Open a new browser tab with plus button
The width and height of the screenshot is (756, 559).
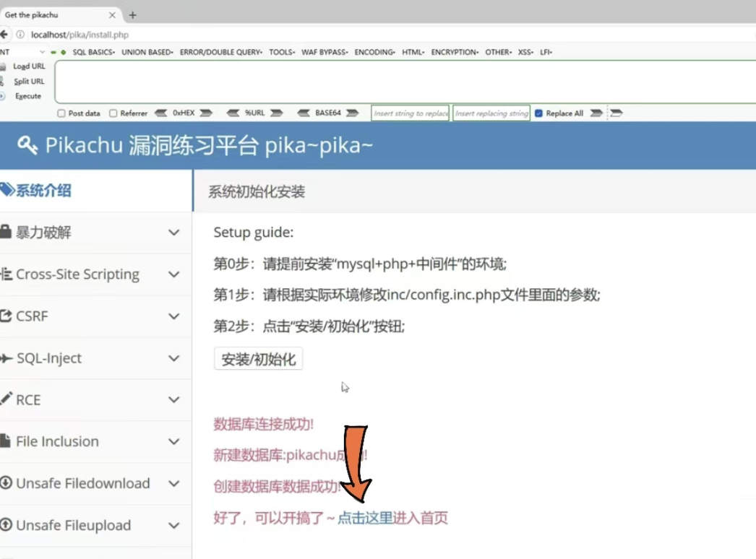pyautogui.click(x=132, y=15)
